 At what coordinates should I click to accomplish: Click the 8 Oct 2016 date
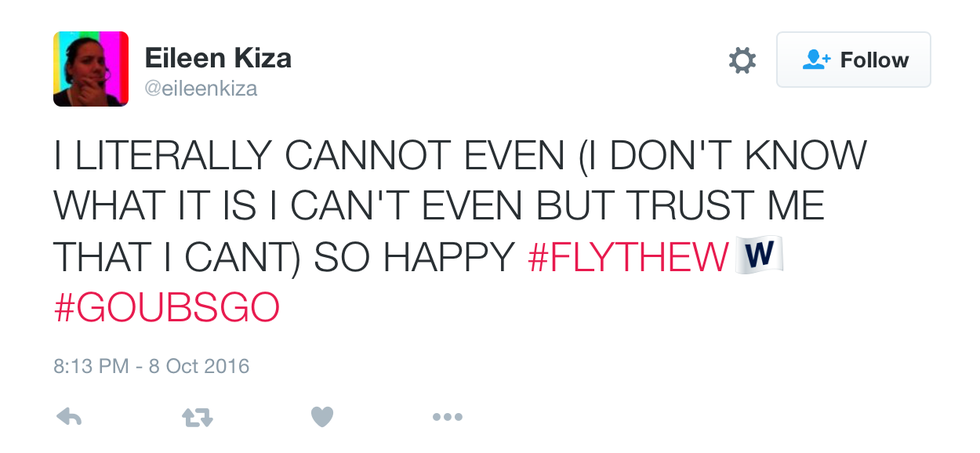[x=200, y=366]
